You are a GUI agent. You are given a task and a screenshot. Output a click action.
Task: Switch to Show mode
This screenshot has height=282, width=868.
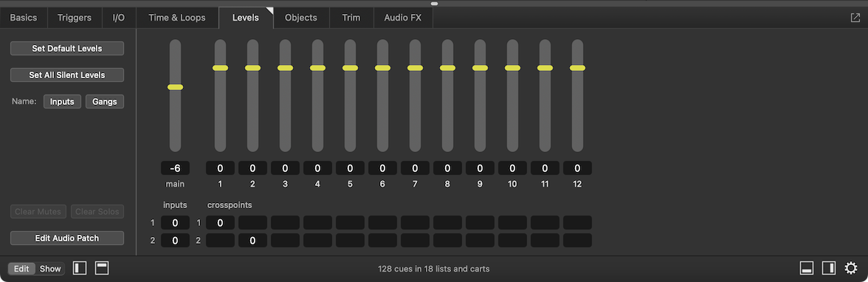coord(50,269)
